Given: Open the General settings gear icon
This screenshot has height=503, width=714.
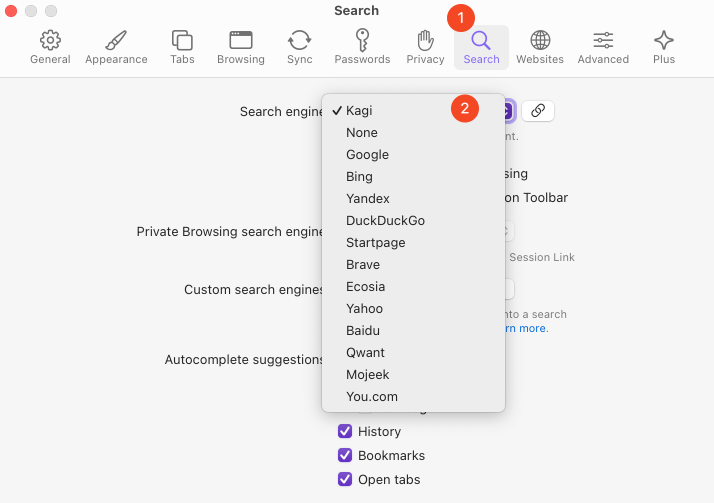Looking at the screenshot, I should pos(50,40).
